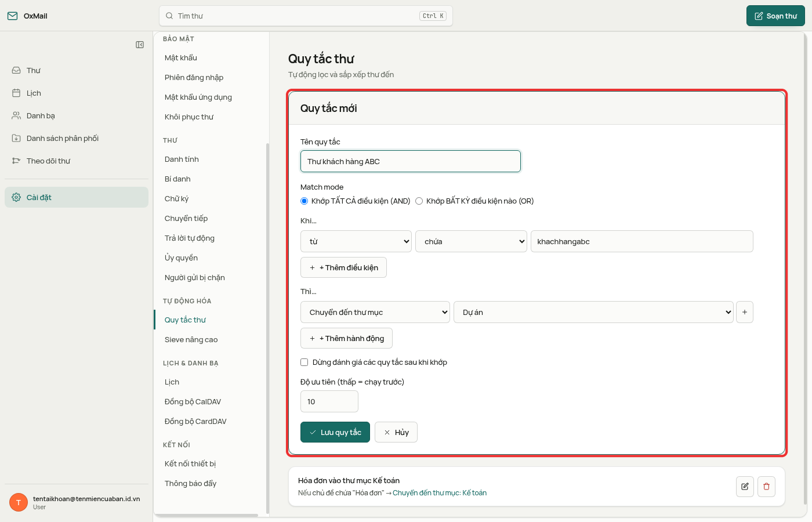
Task: Open Người gửi bị chặn settings
Action: coord(194,277)
